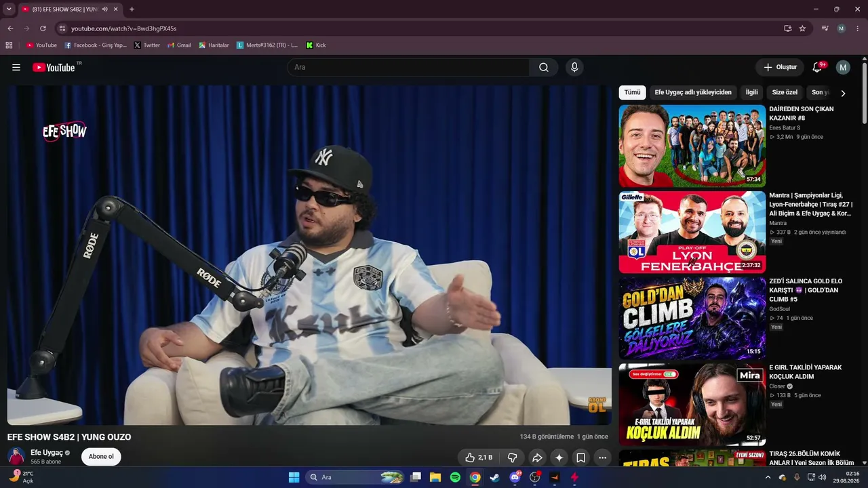Viewport: 868px width, 488px height.
Task: Open the Merts#3162 (TR) bookmark
Action: tap(267, 45)
